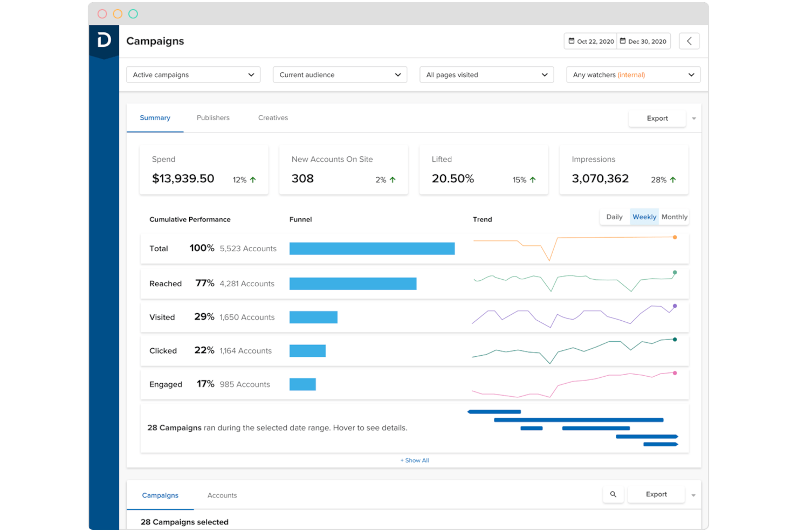The image size is (798, 532).
Task: Select the Weekly trend view
Action: pos(644,217)
